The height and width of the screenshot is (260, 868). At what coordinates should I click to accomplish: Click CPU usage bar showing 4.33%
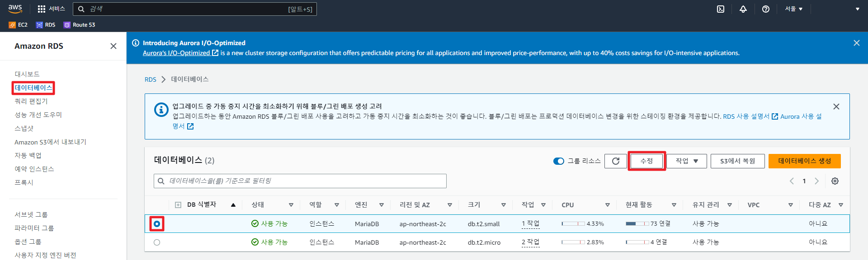click(x=573, y=224)
